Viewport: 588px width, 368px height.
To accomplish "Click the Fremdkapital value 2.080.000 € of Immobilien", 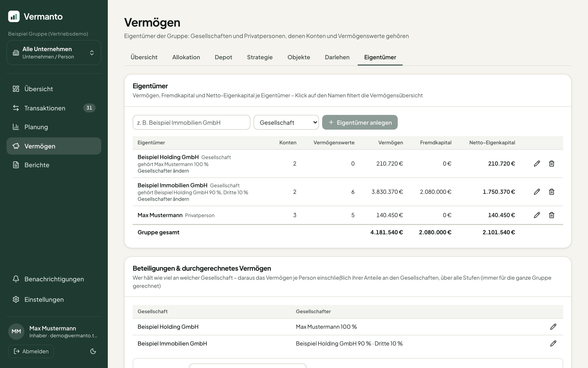I will tap(436, 192).
